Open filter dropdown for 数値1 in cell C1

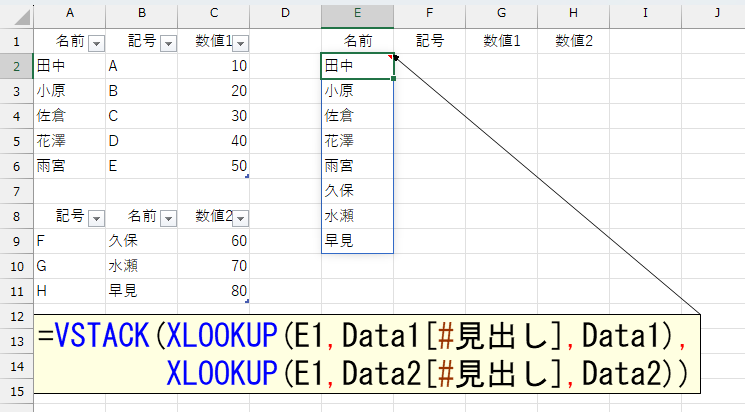coord(240,43)
